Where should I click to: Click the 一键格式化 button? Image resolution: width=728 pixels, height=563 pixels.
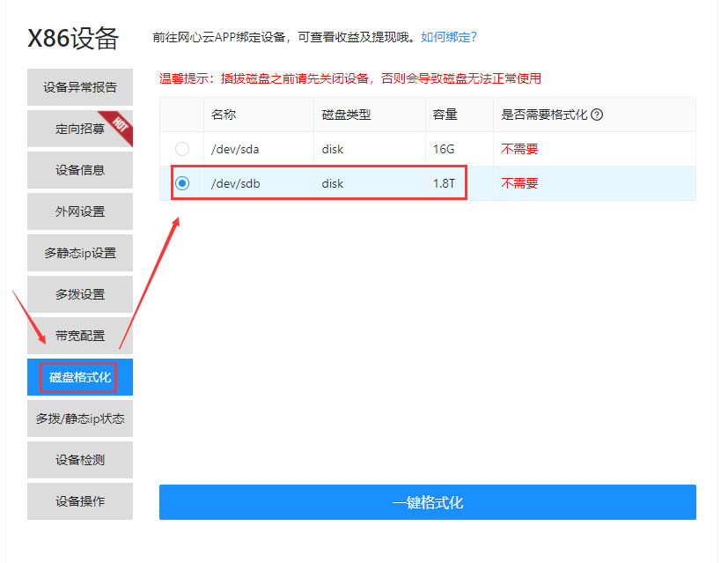427,502
